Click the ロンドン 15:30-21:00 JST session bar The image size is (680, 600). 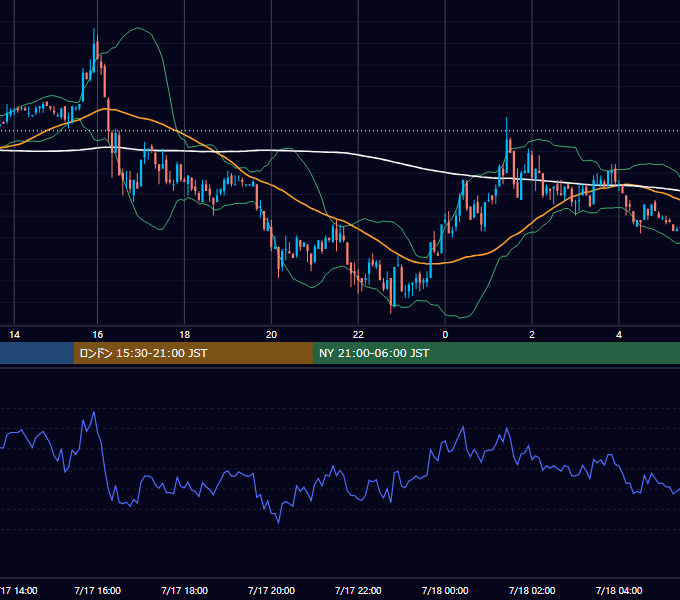(x=193, y=353)
